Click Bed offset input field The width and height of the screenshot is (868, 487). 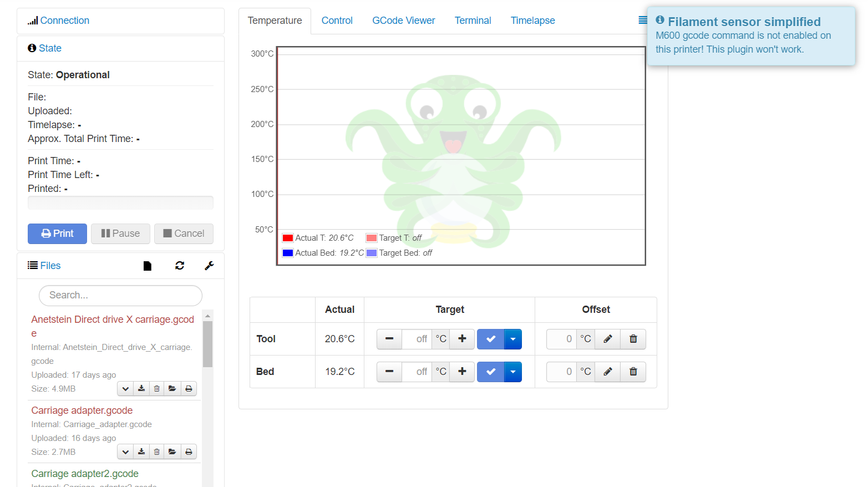click(x=561, y=372)
